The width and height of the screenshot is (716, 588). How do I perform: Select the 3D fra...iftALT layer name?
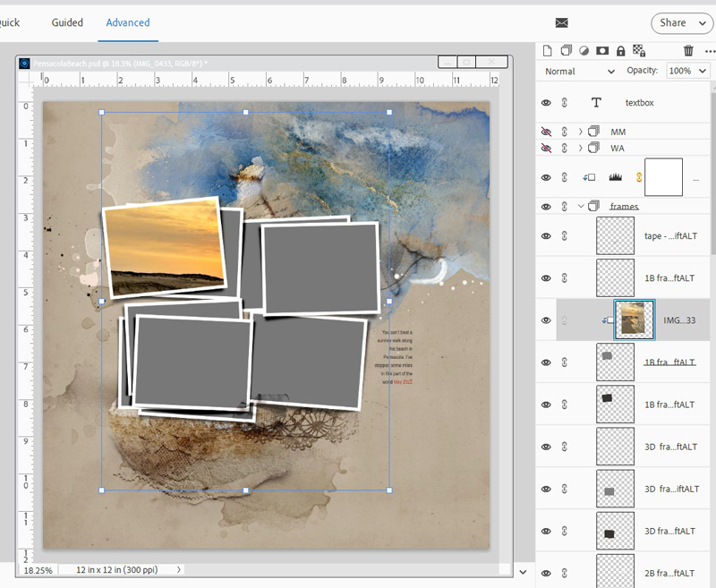point(672,489)
